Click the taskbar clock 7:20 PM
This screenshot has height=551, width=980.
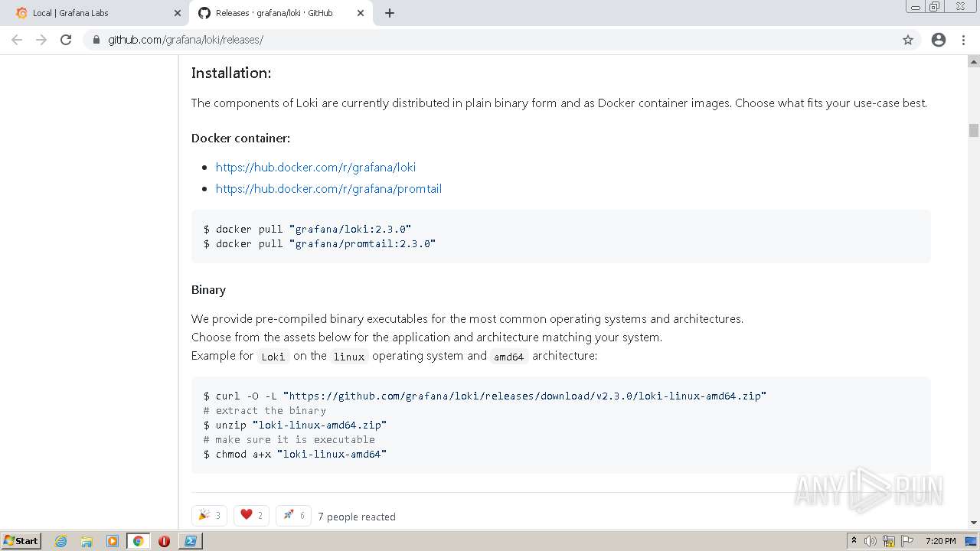[x=940, y=541]
